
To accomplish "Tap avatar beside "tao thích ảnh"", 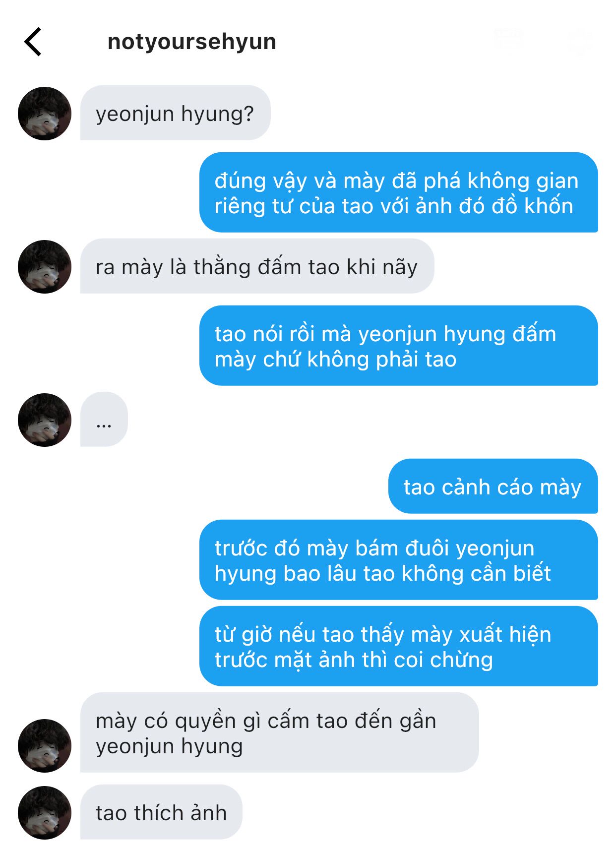I will point(45,812).
